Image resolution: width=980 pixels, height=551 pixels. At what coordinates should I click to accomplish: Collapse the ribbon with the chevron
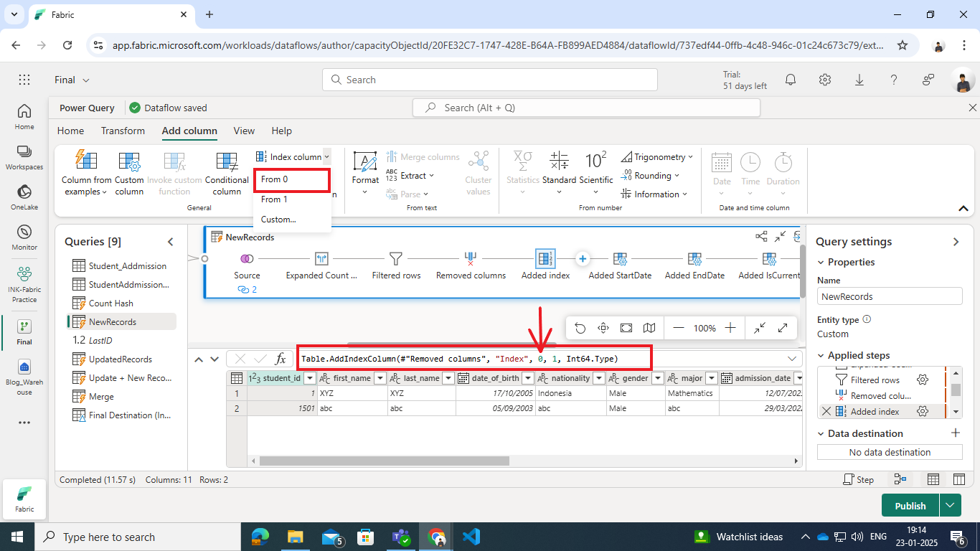[963, 208]
